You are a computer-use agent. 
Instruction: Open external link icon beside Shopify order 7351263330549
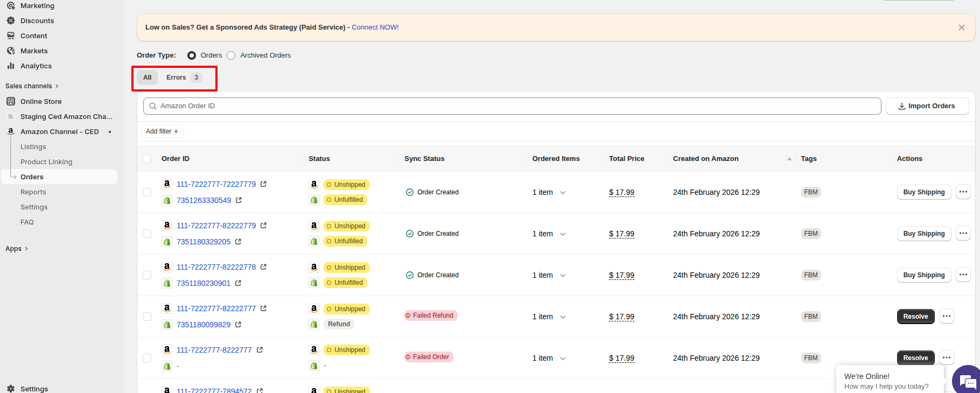click(239, 200)
